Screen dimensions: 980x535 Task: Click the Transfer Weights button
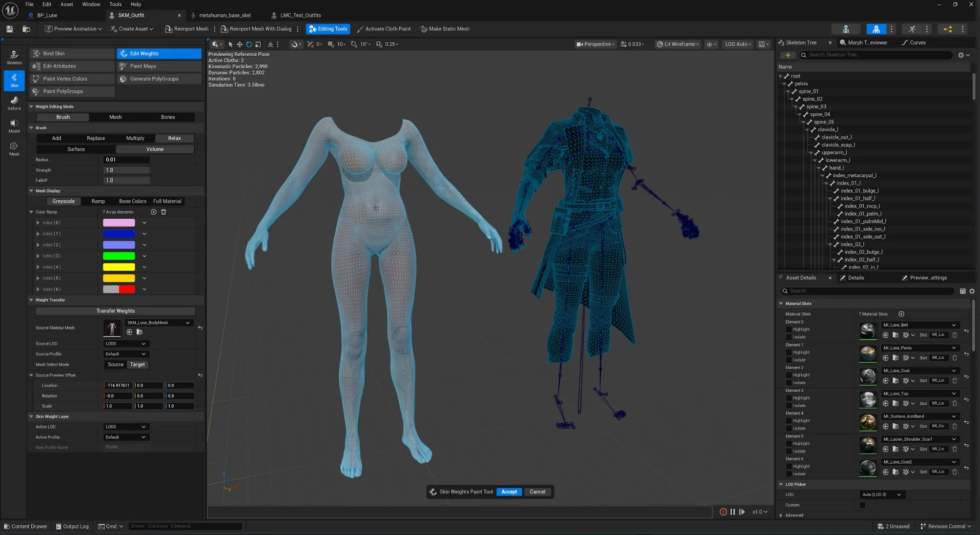[115, 311]
